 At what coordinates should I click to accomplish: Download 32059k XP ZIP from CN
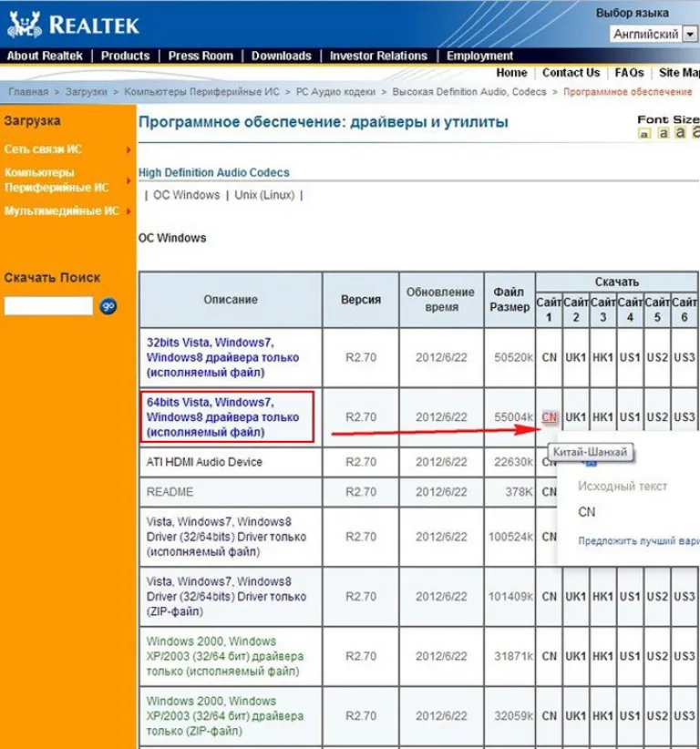(x=549, y=716)
